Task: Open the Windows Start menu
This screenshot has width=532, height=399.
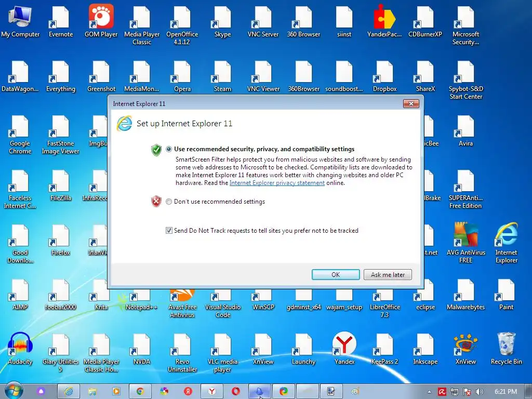Action: point(14,391)
